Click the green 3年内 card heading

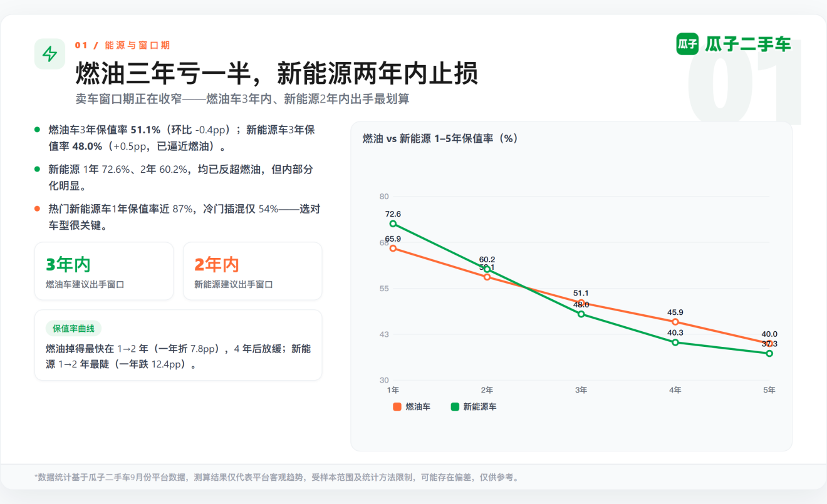[x=68, y=265]
